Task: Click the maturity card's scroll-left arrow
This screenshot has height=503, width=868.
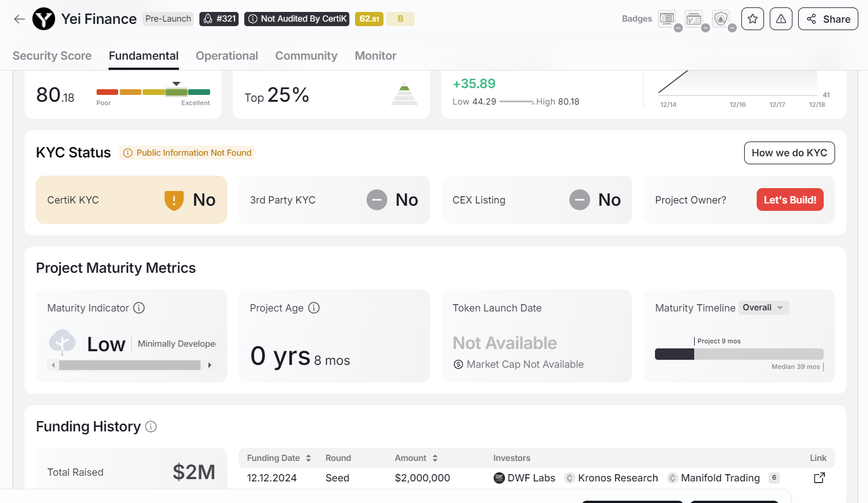Action: (x=53, y=365)
